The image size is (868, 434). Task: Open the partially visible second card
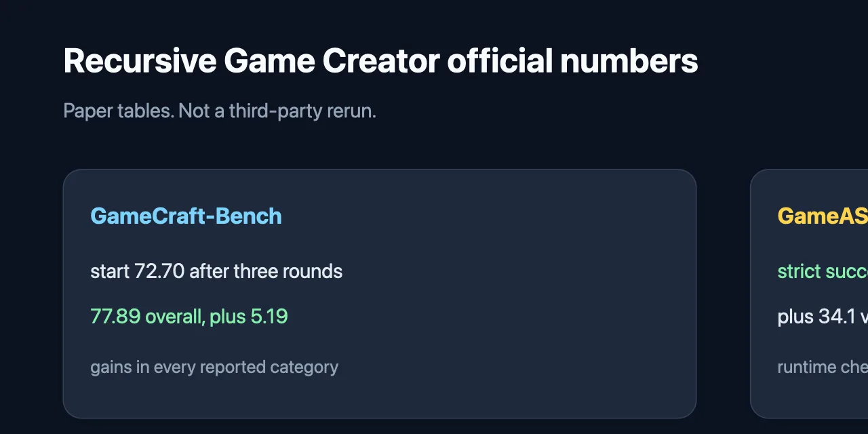pyautogui.click(x=809, y=294)
